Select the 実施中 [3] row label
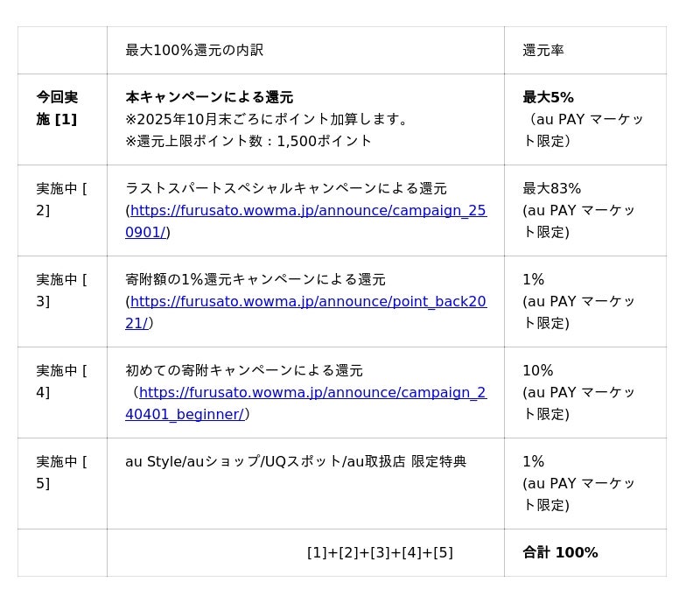700x603 pixels. coord(60,291)
